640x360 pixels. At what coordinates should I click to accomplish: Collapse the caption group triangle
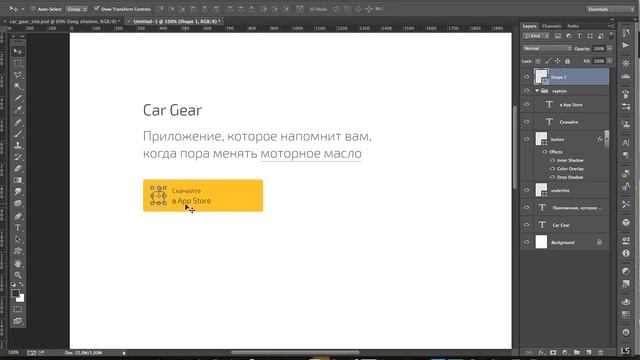tap(537, 91)
